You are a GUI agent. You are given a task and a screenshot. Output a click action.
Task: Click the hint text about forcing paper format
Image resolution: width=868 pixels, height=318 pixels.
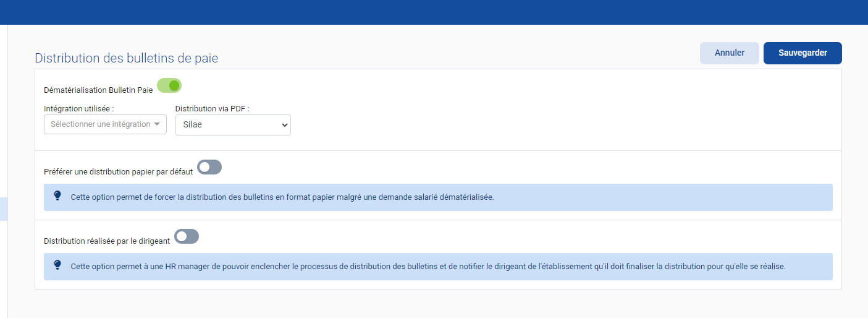pos(282,198)
